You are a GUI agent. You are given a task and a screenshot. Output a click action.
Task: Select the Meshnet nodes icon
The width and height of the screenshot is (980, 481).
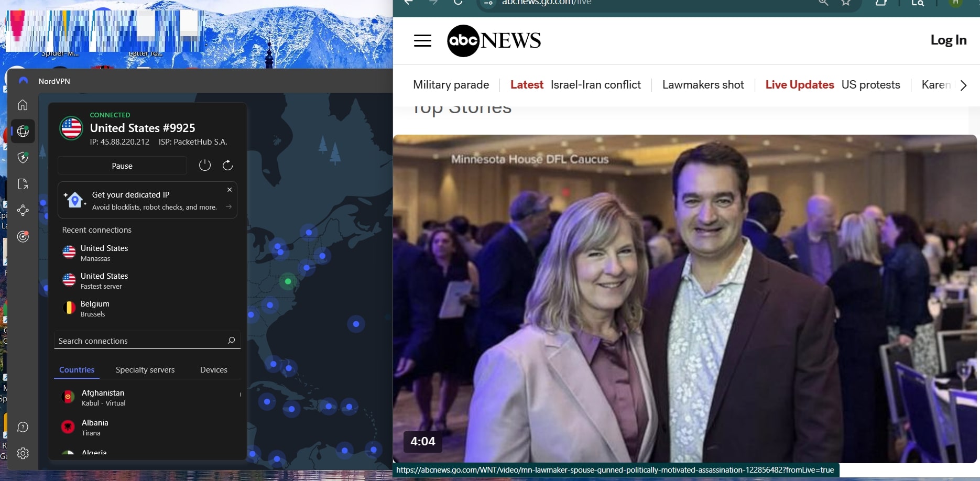(23, 211)
